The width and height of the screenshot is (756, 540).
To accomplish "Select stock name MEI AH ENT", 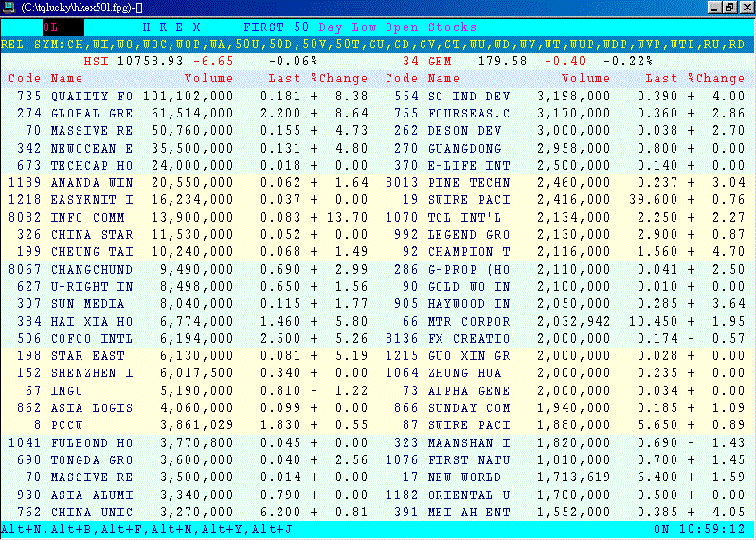I will (469, 512).
